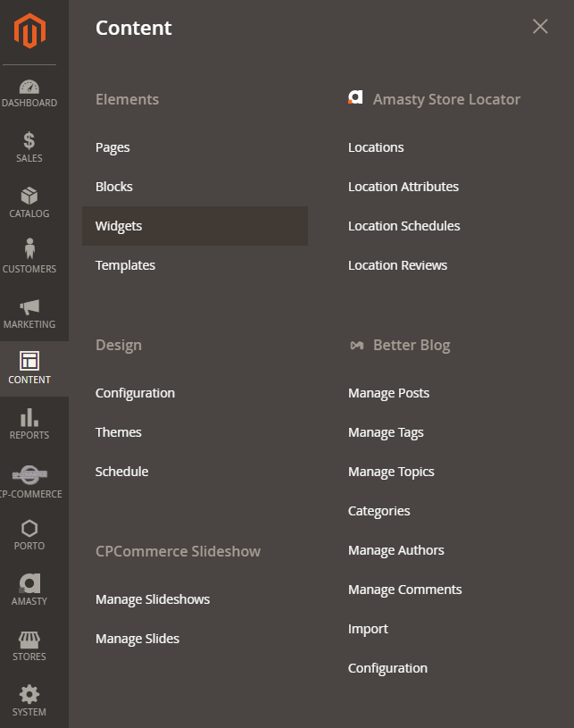
Task: Close the Content menu panel
Action: [540, 27]
